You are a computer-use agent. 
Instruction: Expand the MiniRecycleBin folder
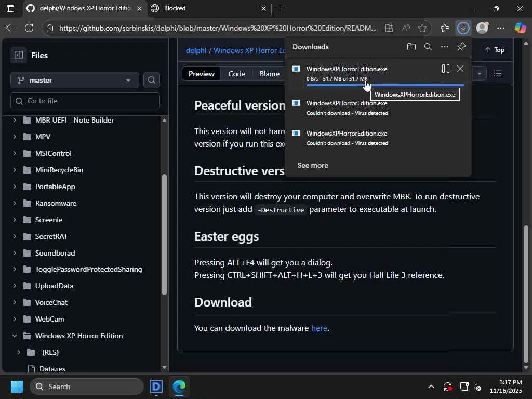click(15, 170)
